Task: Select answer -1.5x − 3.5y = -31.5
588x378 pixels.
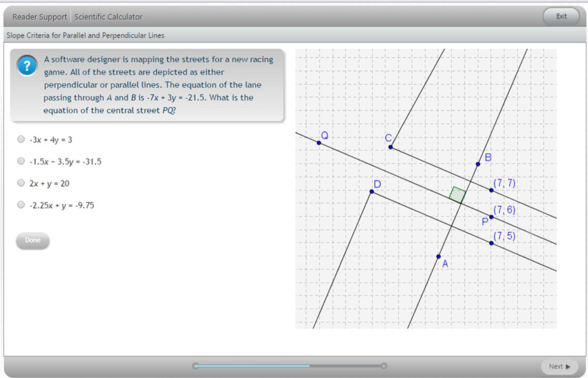Action: pyautogui.click(x=21, y=161)
